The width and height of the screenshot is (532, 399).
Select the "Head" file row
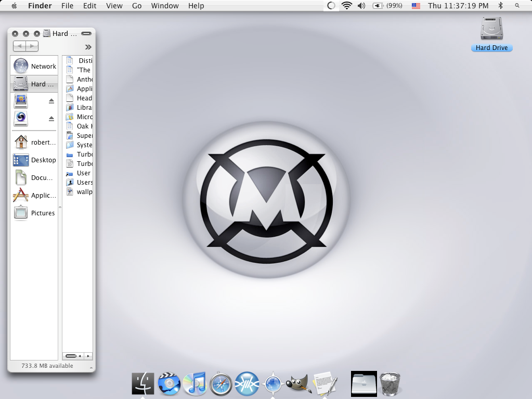point(79,98)
